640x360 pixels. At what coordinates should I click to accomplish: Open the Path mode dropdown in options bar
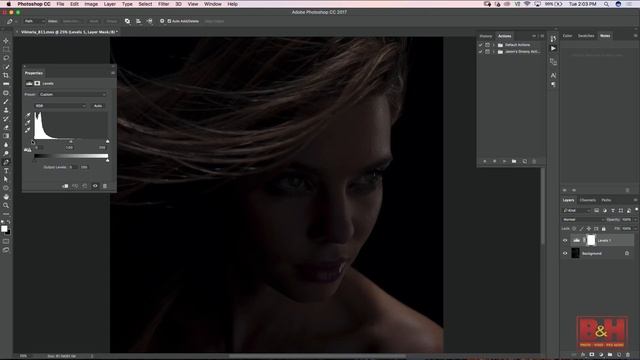(34, 21)
